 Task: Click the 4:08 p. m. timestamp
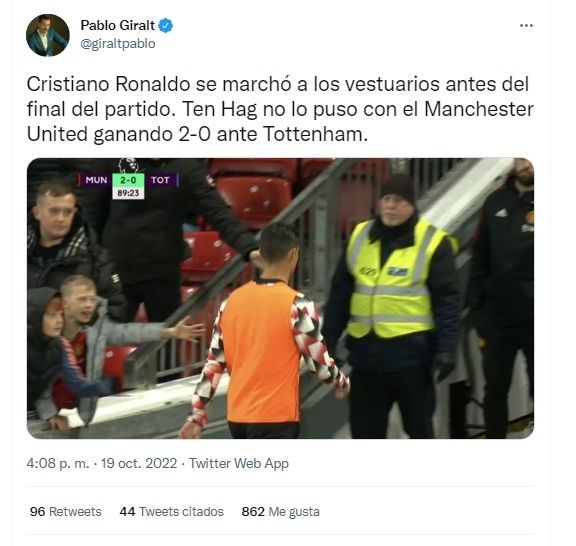[58, 463]
